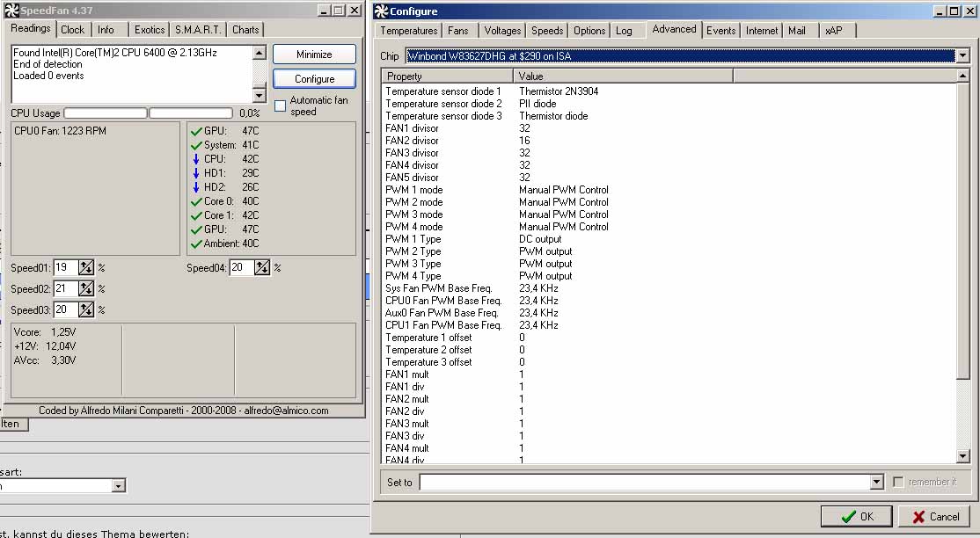This screenshot has height=538, width=980.
Task: Click the log box scroll down arrow
Action: (260, 95)
